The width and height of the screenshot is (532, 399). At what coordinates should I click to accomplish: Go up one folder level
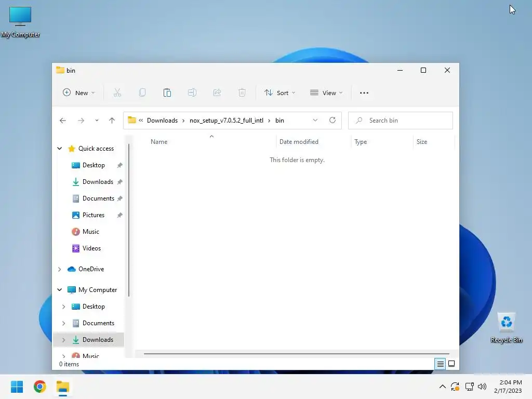[x=112, y=121]
